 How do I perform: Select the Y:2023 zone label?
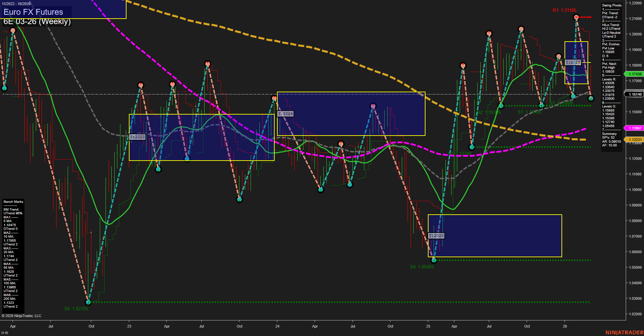pyautogui.click(x=137, y=137)
